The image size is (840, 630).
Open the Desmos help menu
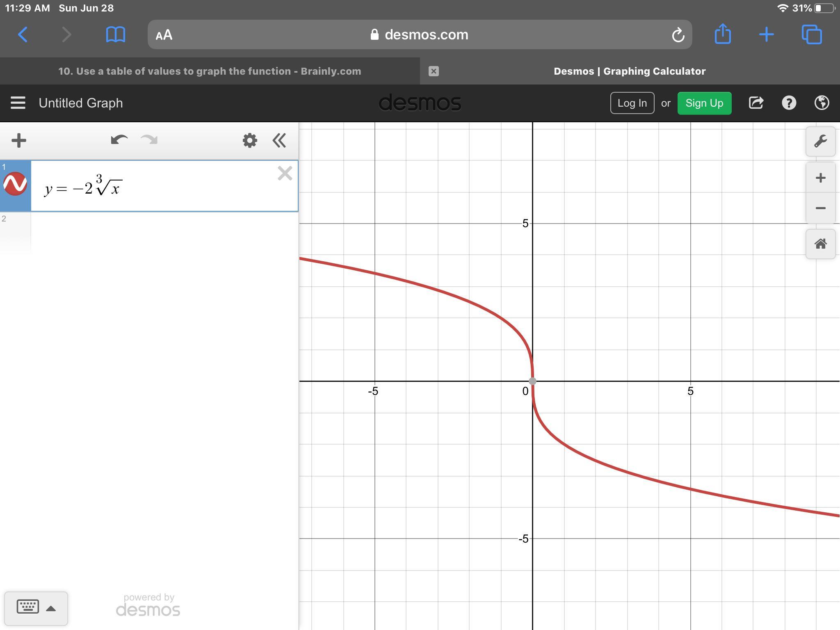click(x=789, y=103)
